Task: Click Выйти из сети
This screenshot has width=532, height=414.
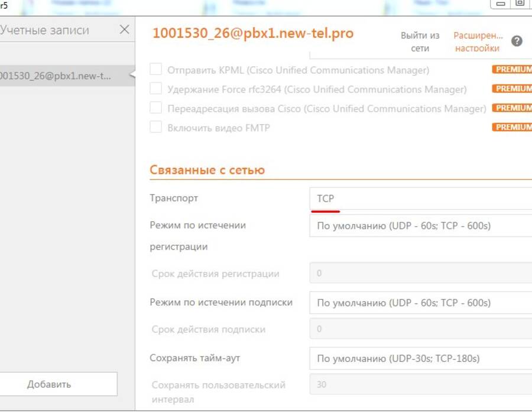Action: 420,42
